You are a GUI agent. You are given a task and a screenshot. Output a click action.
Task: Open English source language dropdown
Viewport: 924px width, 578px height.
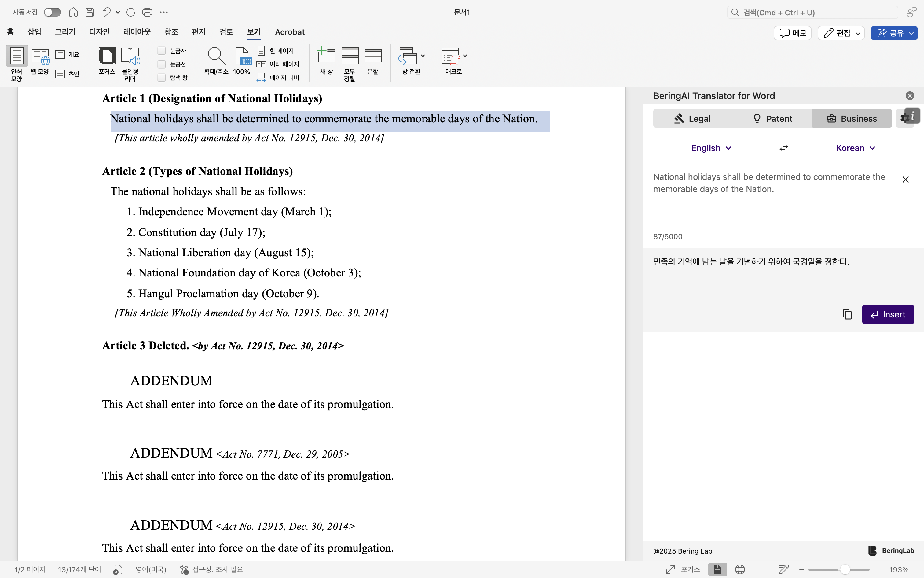tap(711, 148)
